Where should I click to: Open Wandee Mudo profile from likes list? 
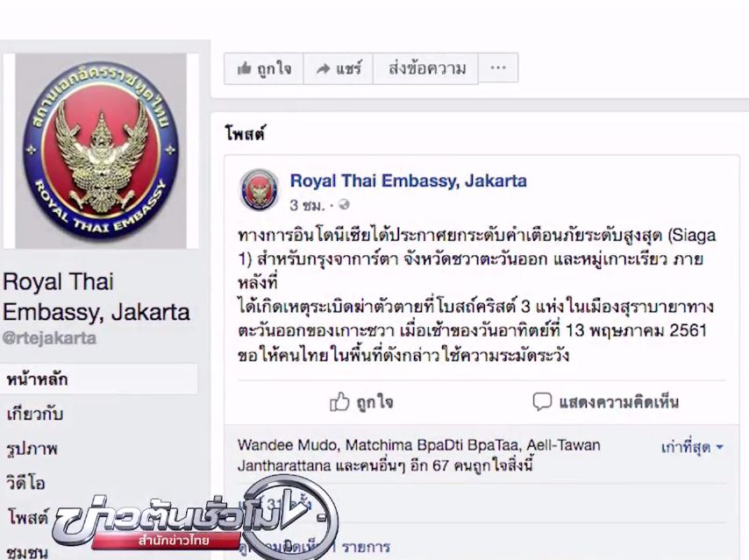point(287,445)
